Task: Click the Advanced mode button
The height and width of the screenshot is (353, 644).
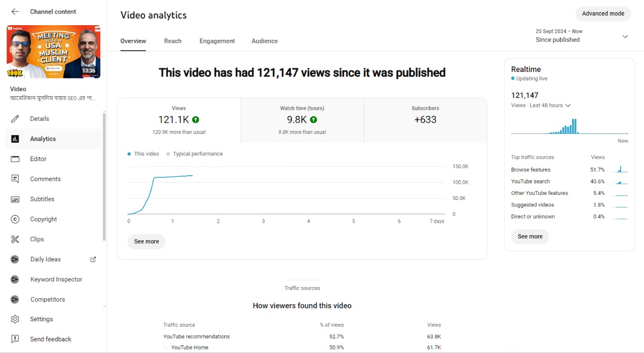Action: (603, 14)
